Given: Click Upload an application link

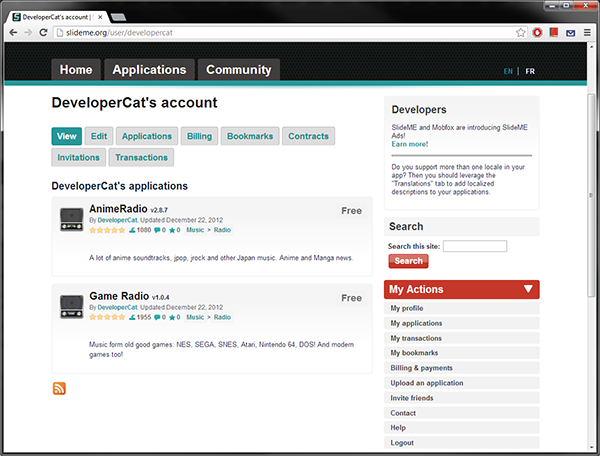Looking at the screenshot, I should [461, 383].
